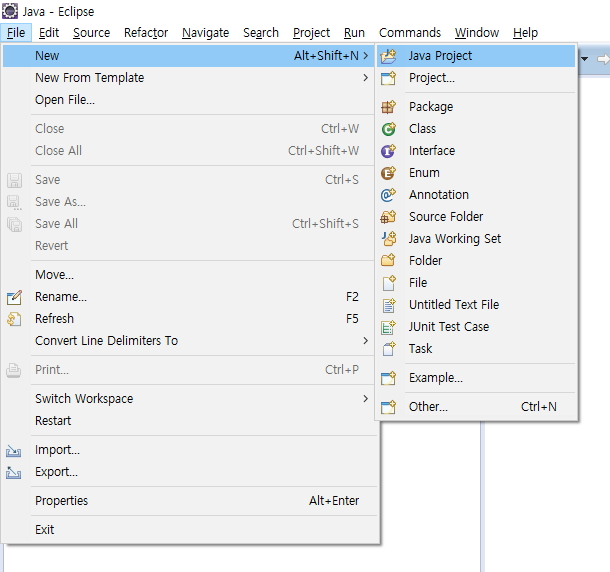Open the Navigate menu

[205, 33]
